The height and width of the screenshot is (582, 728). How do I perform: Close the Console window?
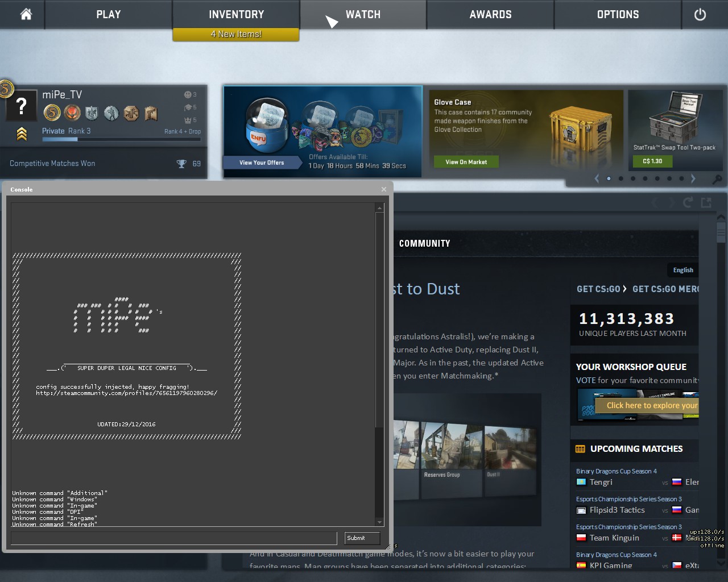384,189
